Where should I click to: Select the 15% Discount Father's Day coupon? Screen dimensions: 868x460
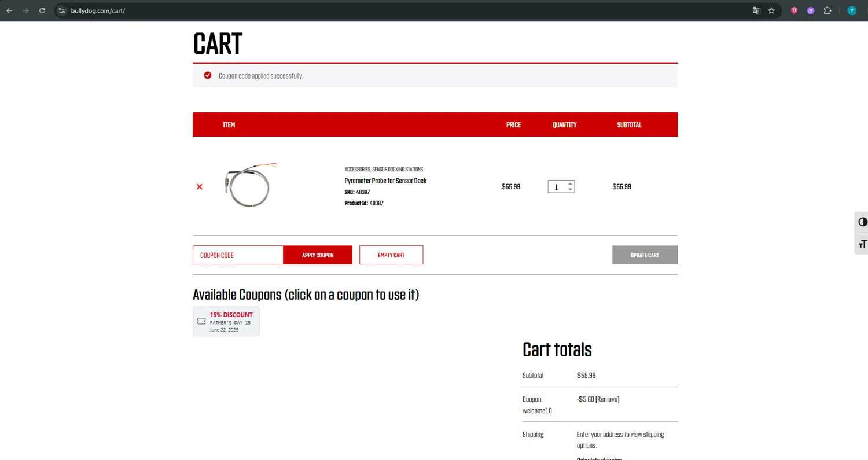click(226, 321)
